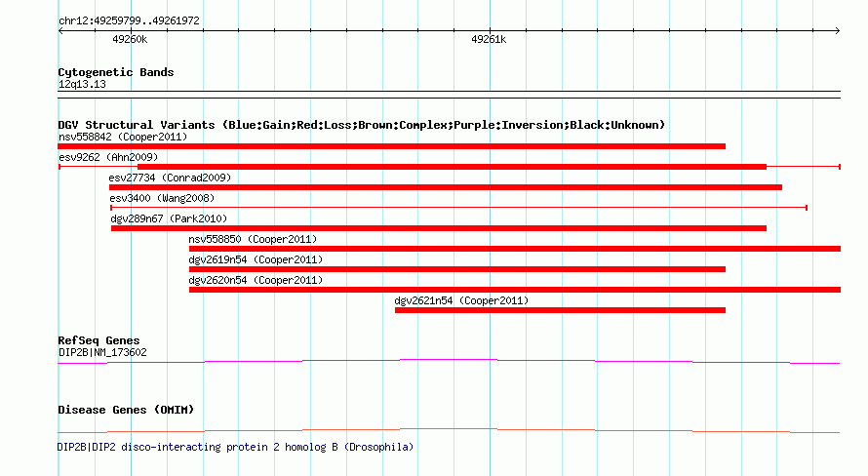Click the right arrow of the ruler
The height and width of the screenshot is (476, 868).
tap(837, 31)
